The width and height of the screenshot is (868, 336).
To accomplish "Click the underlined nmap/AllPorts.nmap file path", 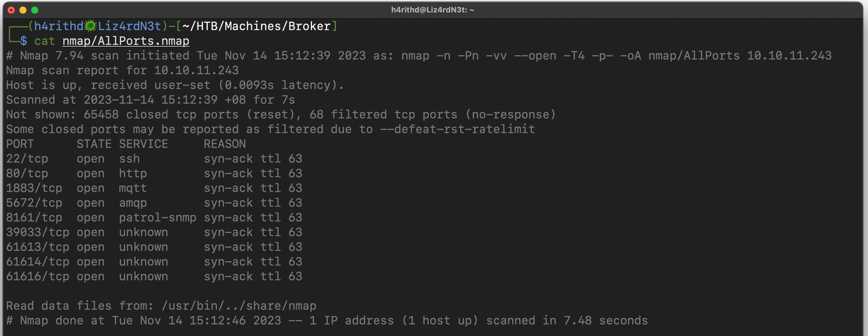I will (126, 41).
